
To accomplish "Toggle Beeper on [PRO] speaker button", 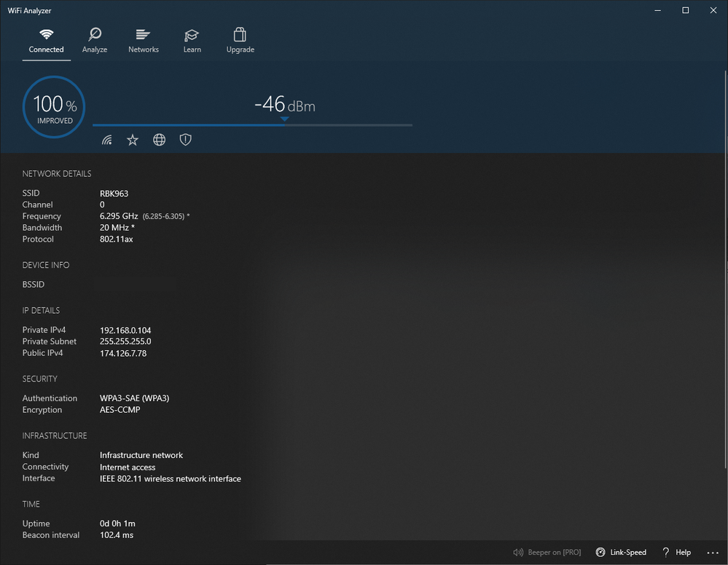I will point(547,552).
